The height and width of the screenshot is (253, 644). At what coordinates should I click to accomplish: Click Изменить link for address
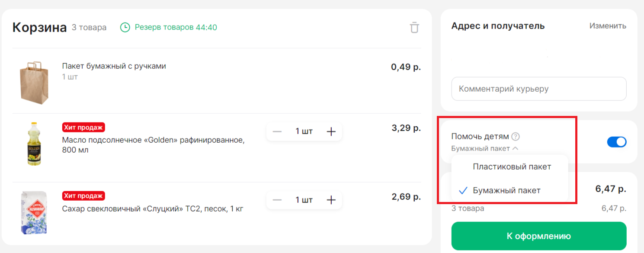[x=607, y=26]
